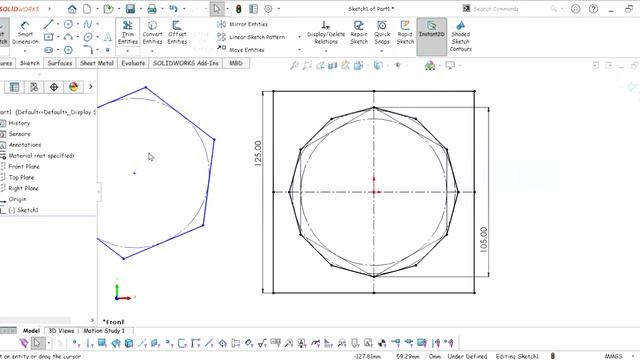Screen dimensions: 640x360
Task: Open the FeatureManager design tree tab
Action: tap(14, 87)
